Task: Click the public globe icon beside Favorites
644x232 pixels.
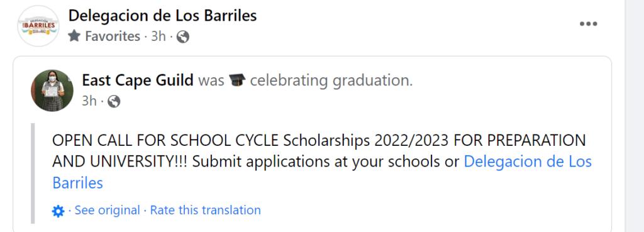Action: point(183,37)
